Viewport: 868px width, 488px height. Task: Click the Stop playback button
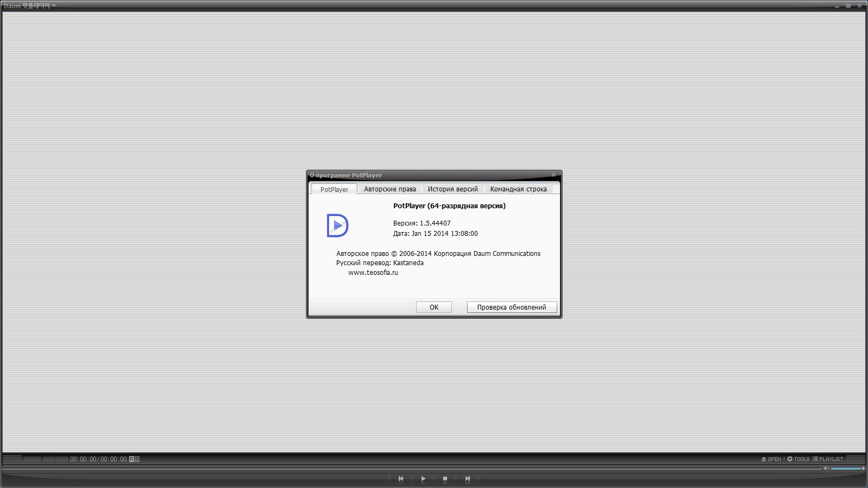point(445,479)
